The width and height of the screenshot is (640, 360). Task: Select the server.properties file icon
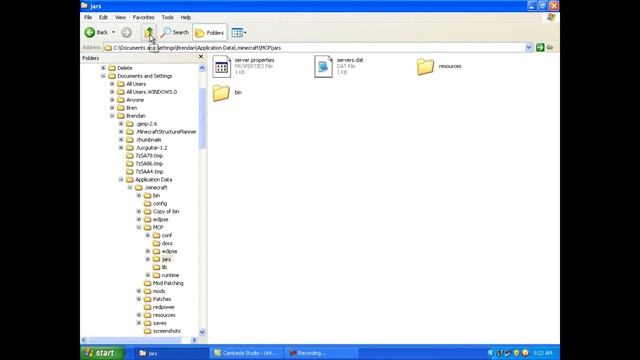[x=222, y=67]
